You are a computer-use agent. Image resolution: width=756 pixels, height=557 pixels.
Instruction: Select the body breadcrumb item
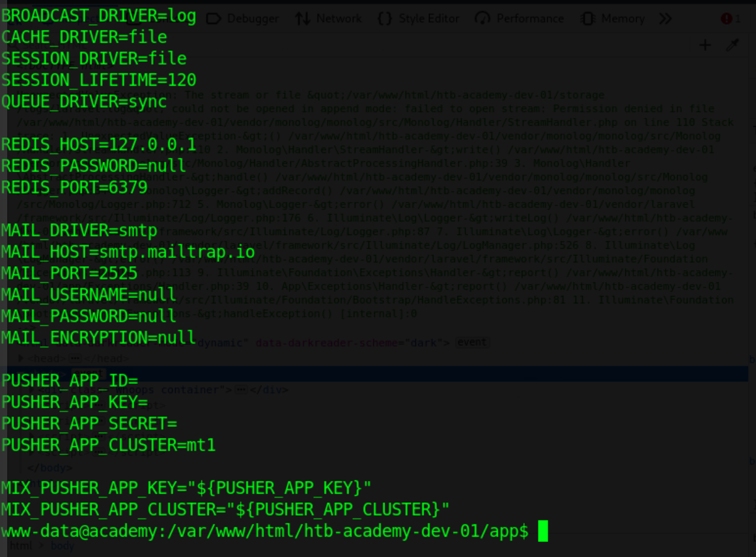pyautogui.click(x=63, y=545)
